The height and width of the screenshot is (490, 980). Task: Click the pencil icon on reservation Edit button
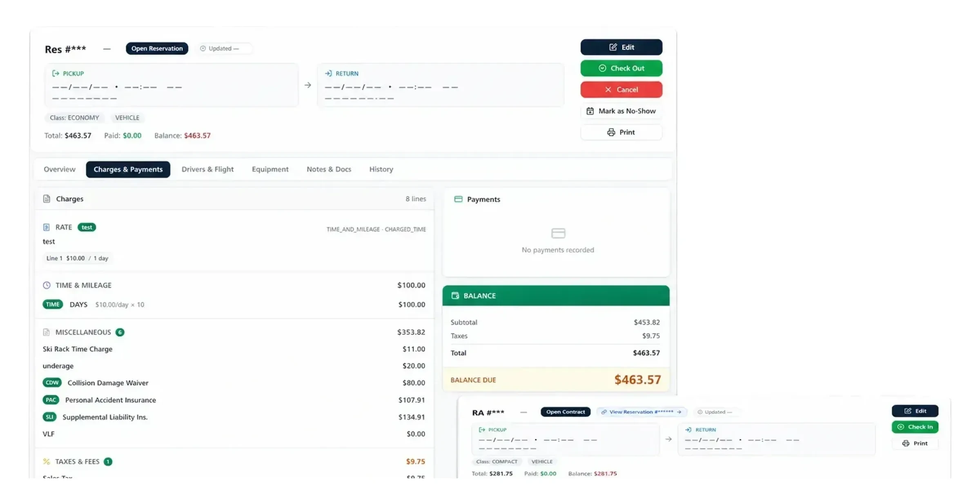coord(613,47)
